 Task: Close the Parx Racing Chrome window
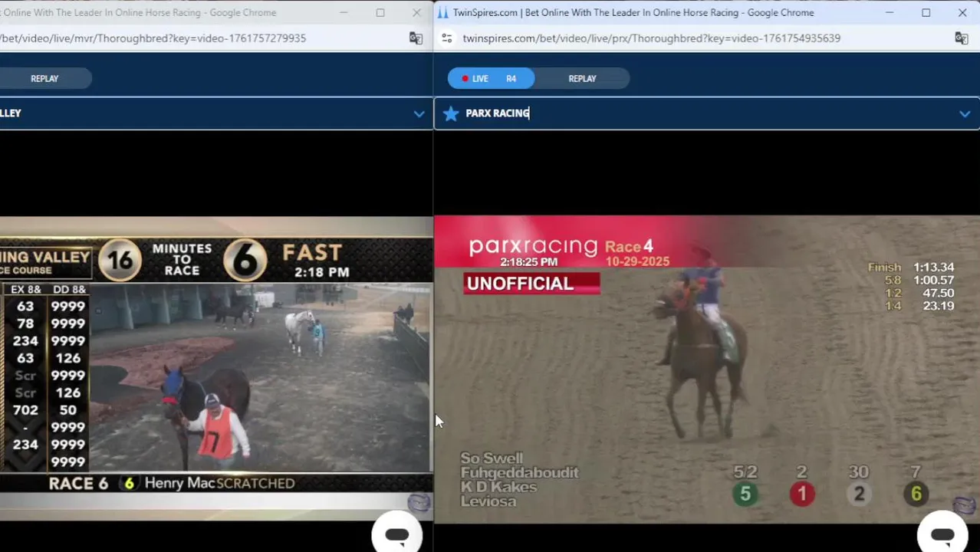point(962,12)
